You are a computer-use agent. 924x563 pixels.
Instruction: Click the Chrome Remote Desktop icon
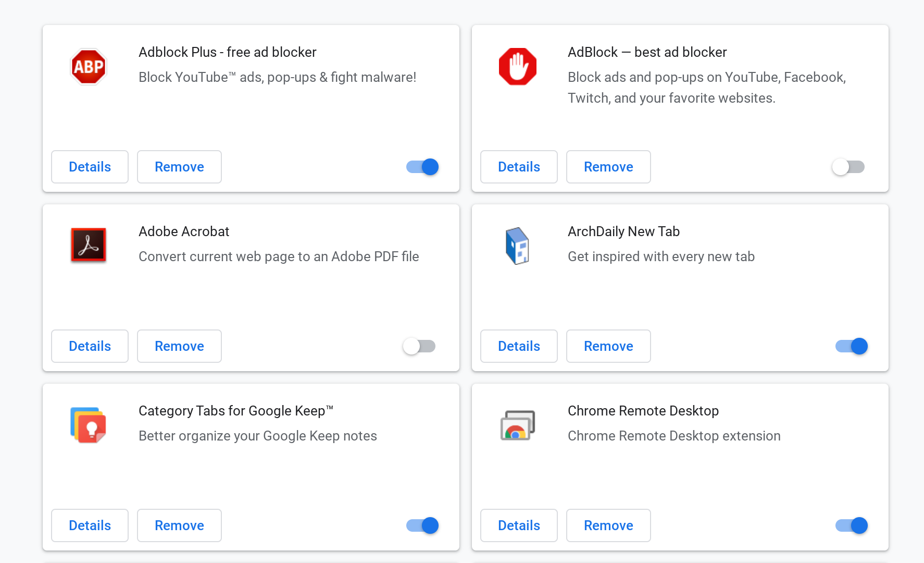(518, 424)
